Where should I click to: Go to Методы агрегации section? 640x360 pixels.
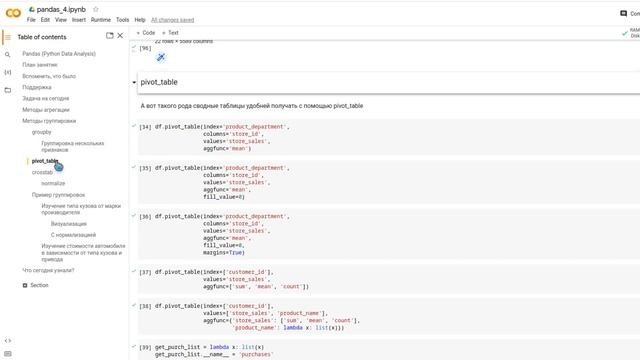pos(46,110)
